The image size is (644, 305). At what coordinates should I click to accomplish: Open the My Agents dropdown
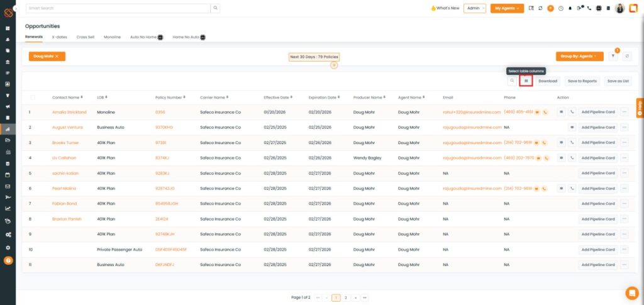(x=507, y=8)
